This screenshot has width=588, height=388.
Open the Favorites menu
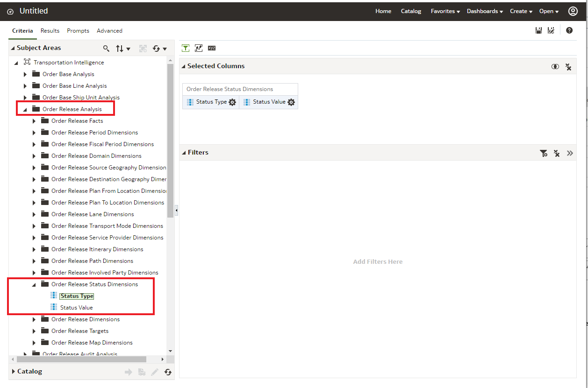click(445, 11)
